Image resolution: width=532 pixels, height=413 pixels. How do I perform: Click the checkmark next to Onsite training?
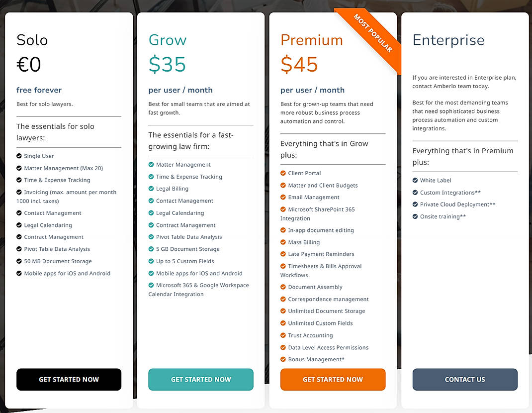click(416, 216)
